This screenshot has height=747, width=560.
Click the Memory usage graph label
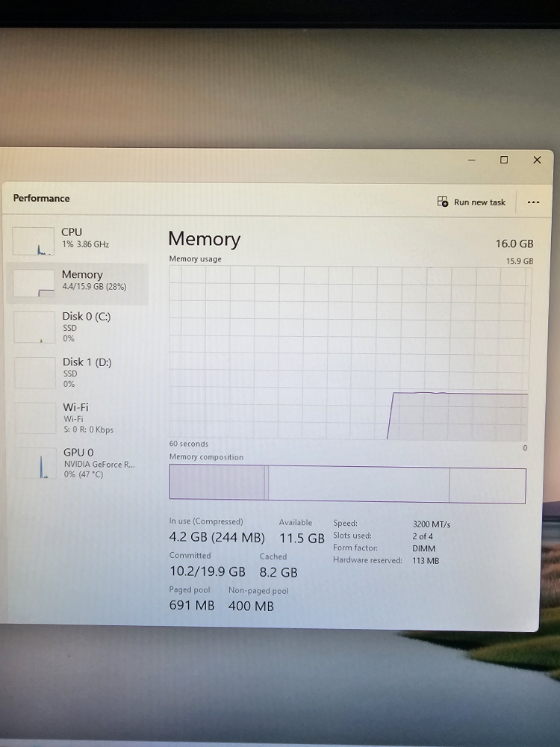coord(195,258)
